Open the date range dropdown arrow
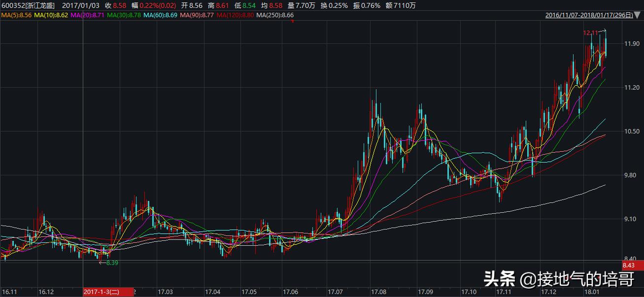Viewport: 644px width, 297px height. coord(639,15)
